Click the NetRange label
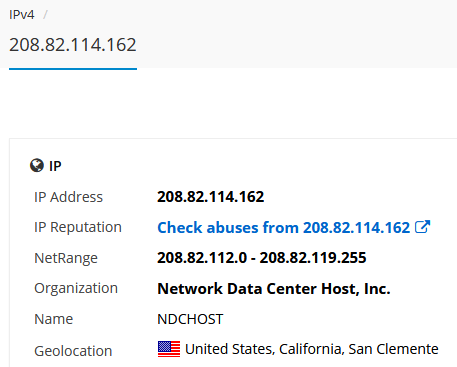The width and height of the screenshot is (457, 367). [x=66, y=258]
